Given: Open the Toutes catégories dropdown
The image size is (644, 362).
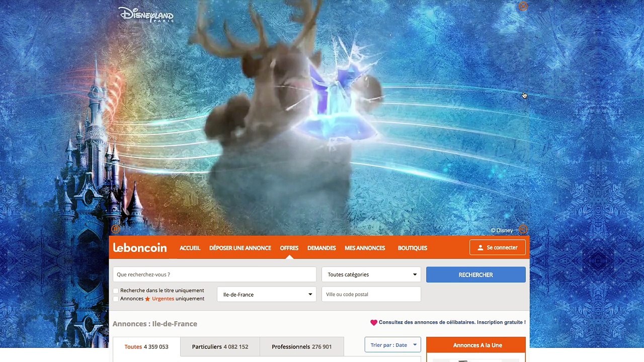Looking at the screenshot, I should pyautogui.click(x=371, y=275).
